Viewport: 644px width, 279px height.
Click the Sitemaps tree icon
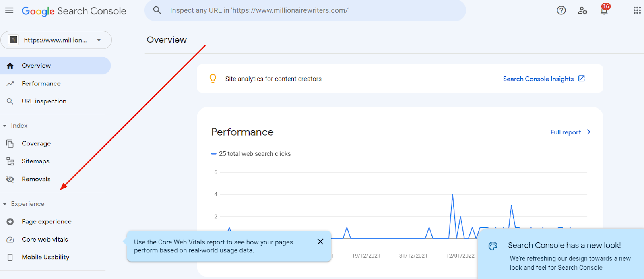click(x=10, y=161)
